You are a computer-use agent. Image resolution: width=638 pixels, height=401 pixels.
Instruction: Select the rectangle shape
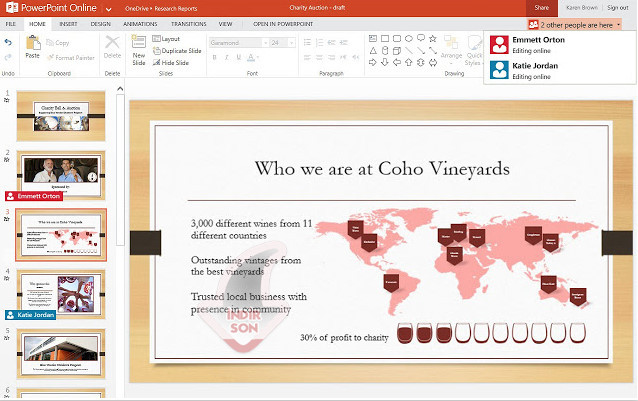(385, 38)
